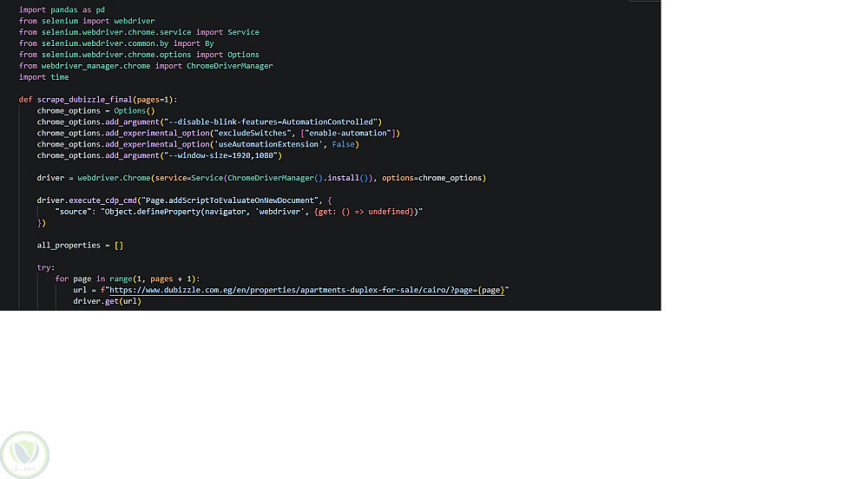Select the 'from selenium import webdriver' line

click(x=87, y=21)
